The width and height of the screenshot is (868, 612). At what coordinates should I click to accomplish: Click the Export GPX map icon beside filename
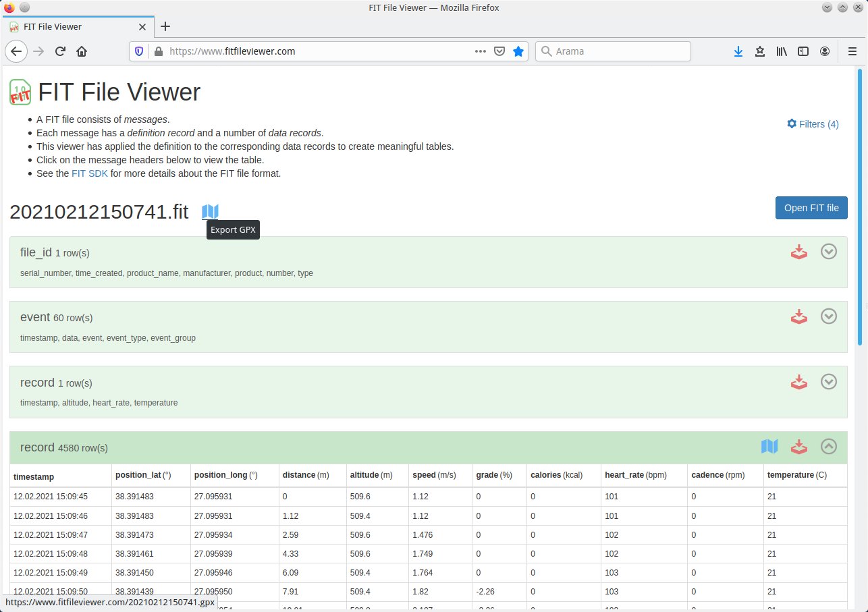pyautogui.click(x=210, y=212)
